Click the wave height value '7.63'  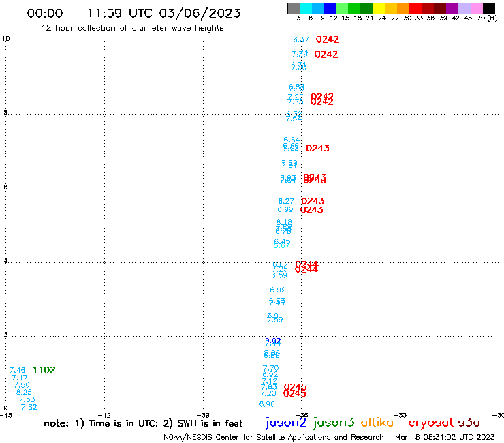click(x=269, y=387)
